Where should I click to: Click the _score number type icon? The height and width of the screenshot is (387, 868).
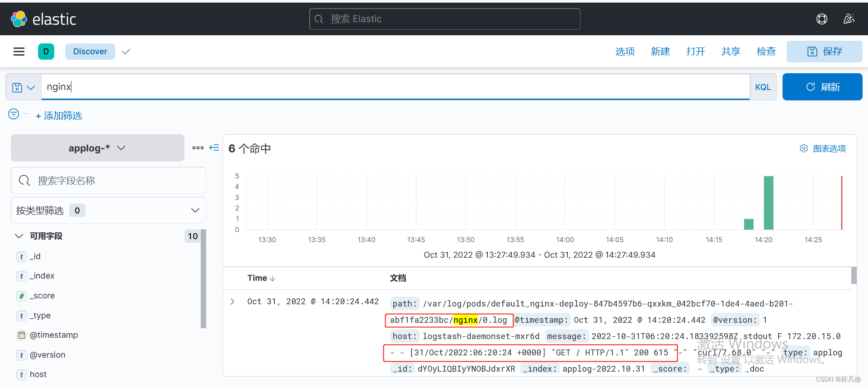(21, 296)
